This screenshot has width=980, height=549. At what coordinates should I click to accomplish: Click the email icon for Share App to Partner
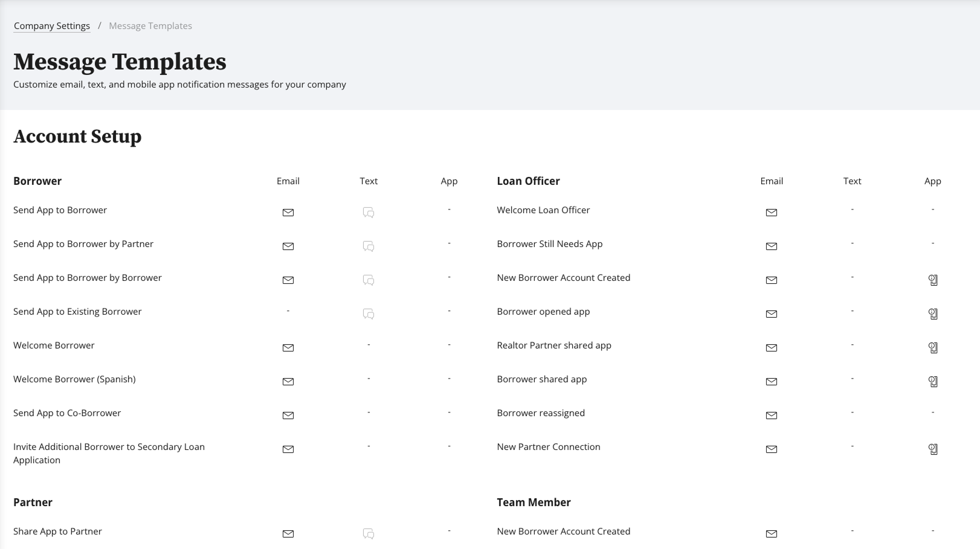288,533
